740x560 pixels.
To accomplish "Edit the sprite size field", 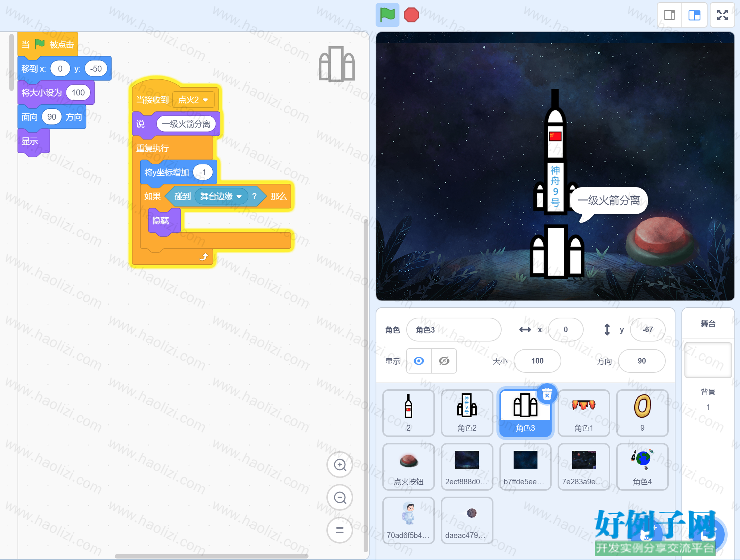I will click(x=537, y=361).
